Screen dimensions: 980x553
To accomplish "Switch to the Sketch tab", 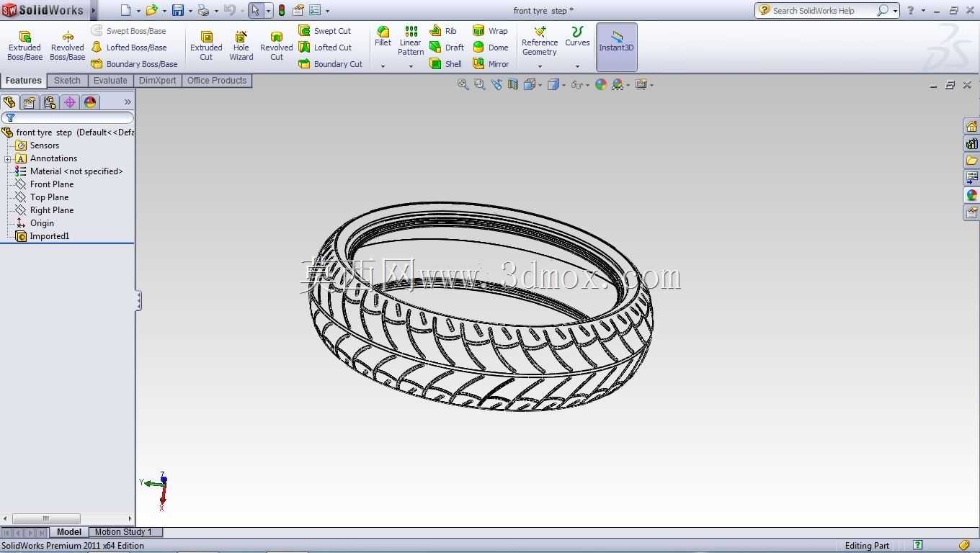I will coord(68,81).
